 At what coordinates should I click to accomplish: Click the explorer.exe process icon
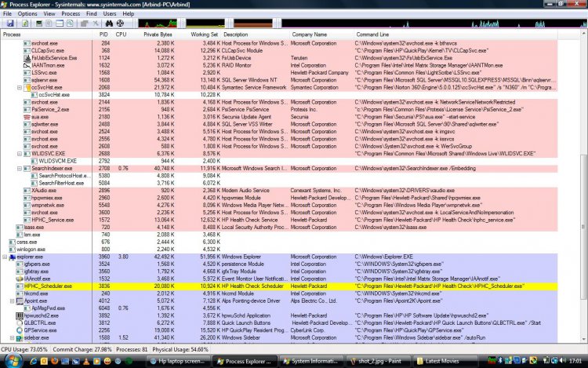tap(12, 257)
